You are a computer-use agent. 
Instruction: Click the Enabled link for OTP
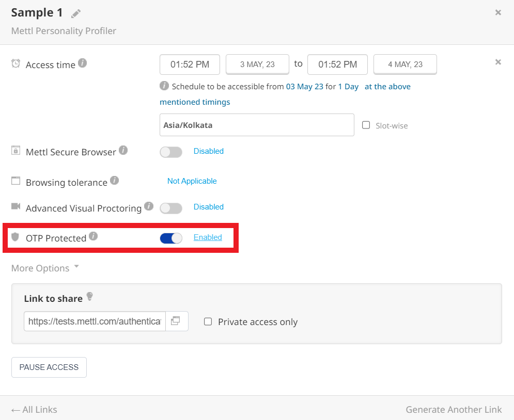point(208,237)
